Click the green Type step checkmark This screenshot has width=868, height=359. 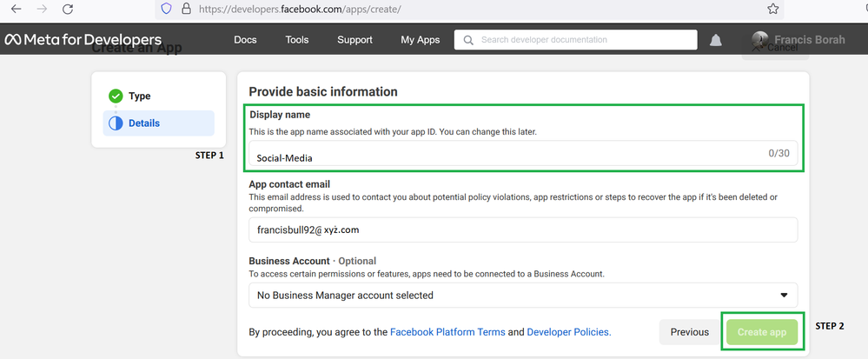(116, 96)
